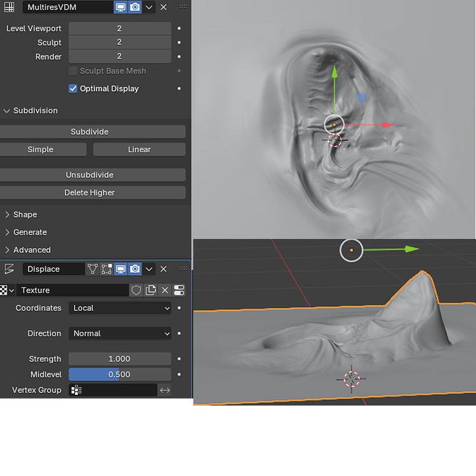Screen dimensions: 476x476
Task: Edit the MultiresVDM modifier name field
Action: (68, 7)
